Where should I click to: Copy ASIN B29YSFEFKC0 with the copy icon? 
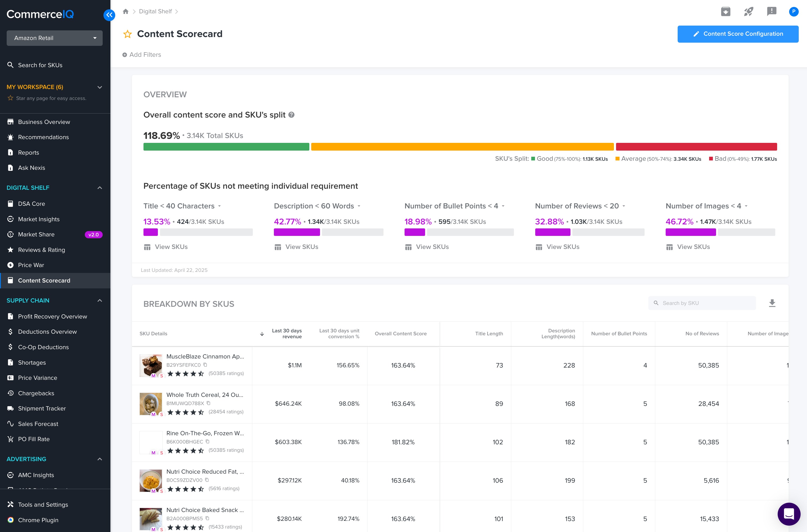(x=205, y=365)
